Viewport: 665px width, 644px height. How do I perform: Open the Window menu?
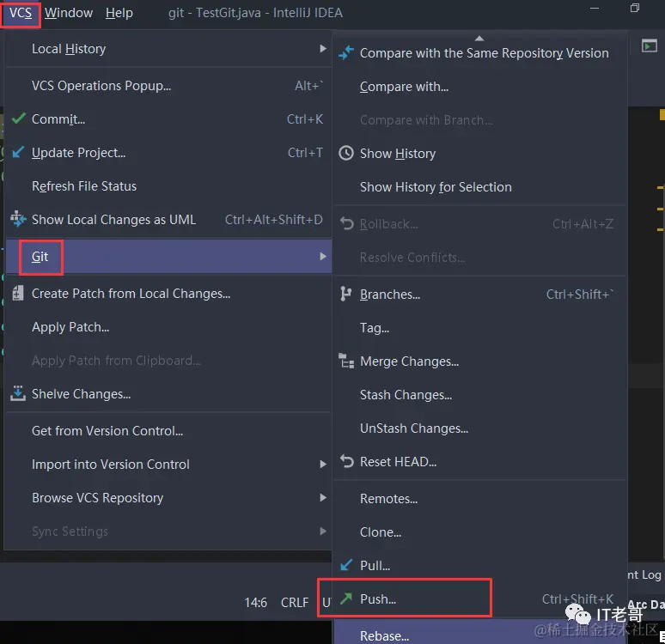coord(69,13)
